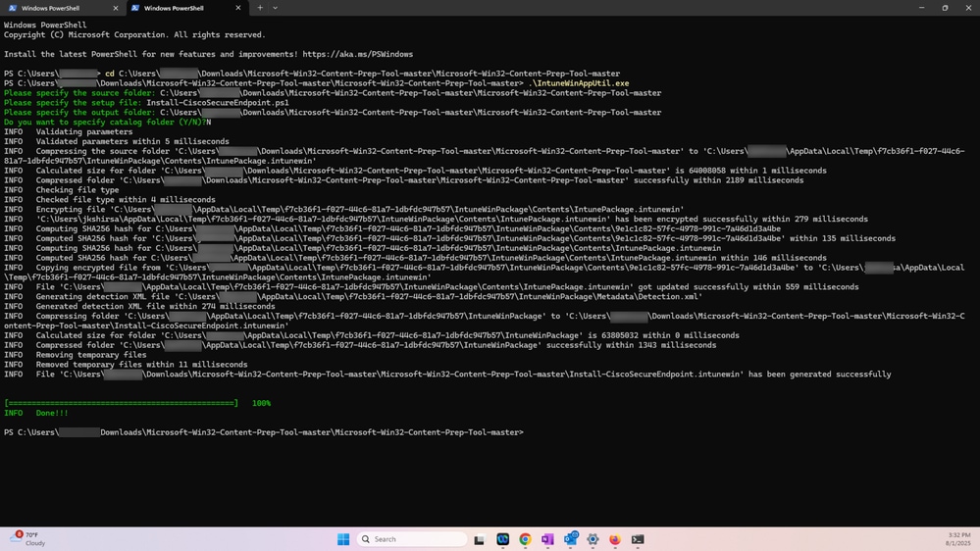
Task: Restore down the Windows Terminal window
Action: (x=945, y=8)
